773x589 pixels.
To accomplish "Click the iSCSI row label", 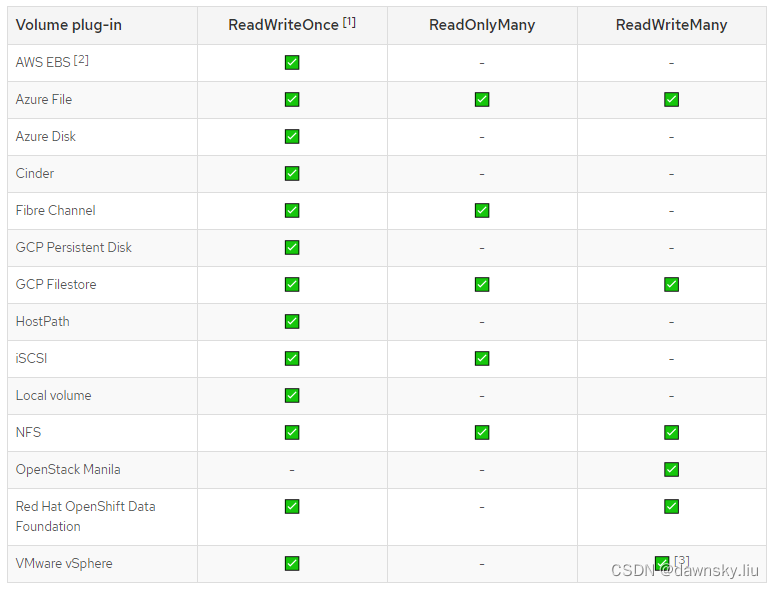I will [x=32, y=358].
